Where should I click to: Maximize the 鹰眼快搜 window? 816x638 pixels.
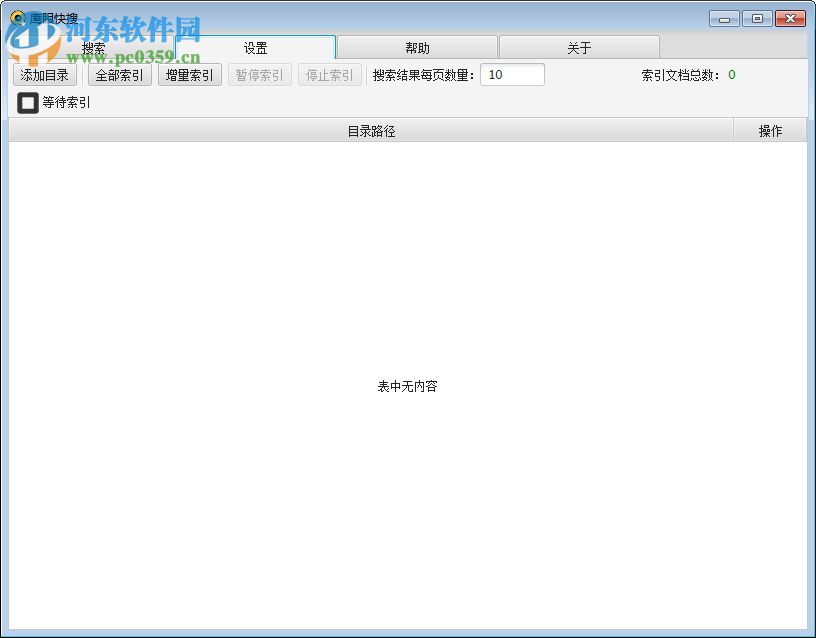coord(757,18)
